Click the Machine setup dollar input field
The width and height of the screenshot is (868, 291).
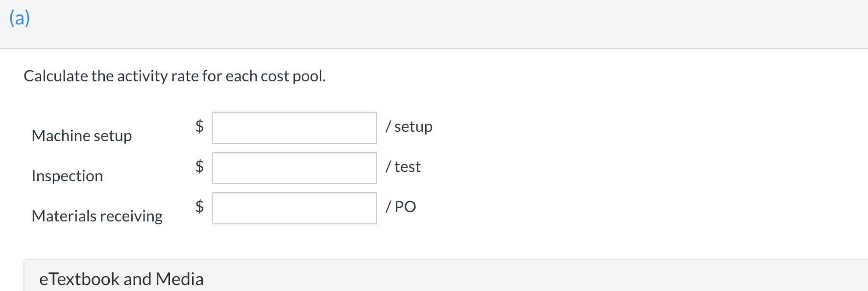click(x=294, y=128)
